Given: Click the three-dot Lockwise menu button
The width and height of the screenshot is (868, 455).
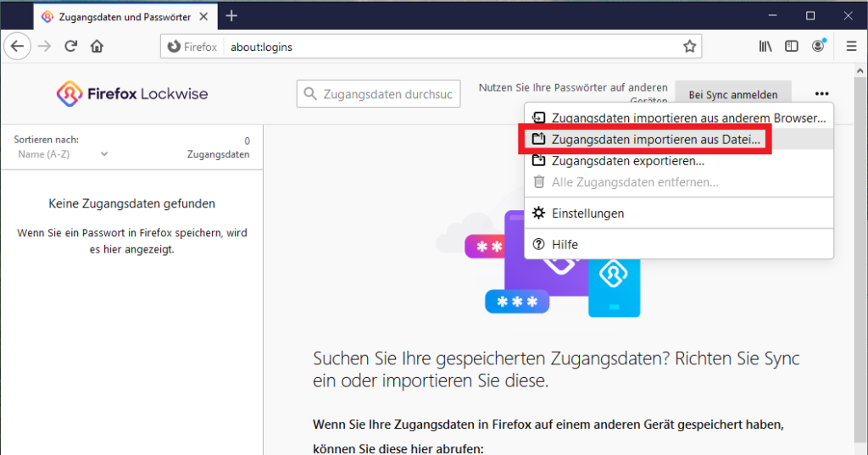Looking at the screenshot, I should 822,93.
